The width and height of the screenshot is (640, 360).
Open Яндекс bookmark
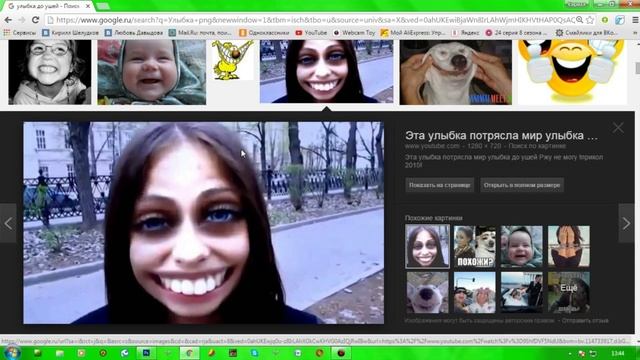[465, 32]
